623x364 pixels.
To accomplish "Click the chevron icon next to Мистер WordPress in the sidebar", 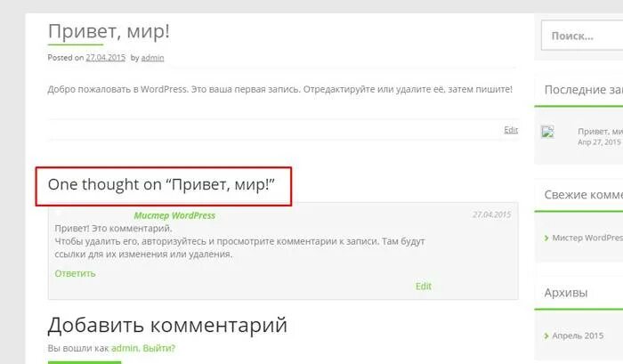I will point(546,238).
